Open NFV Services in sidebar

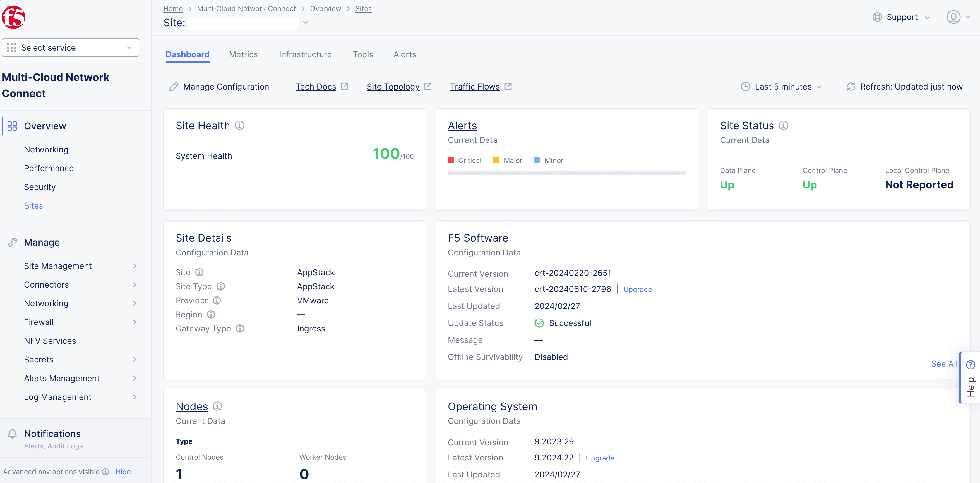pyautogui.click(x=50, y=341)
